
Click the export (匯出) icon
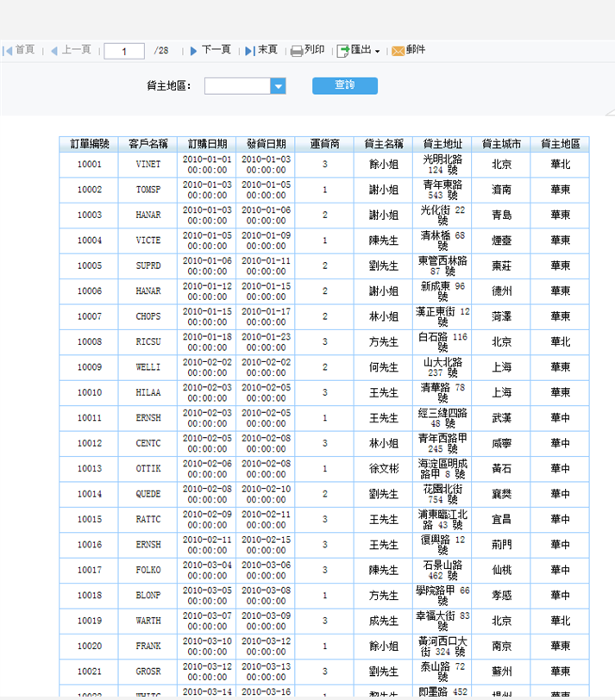point(342,51)
